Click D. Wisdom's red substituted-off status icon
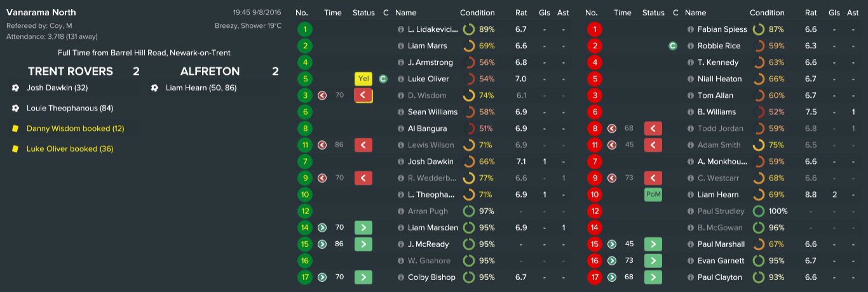 point(363,95)
